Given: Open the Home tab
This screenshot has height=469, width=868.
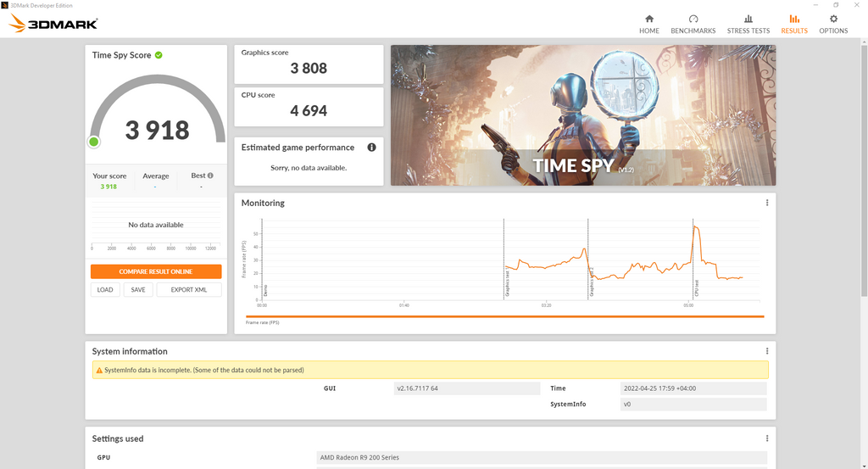Looking at the screenshot, I should click(648, 25).
